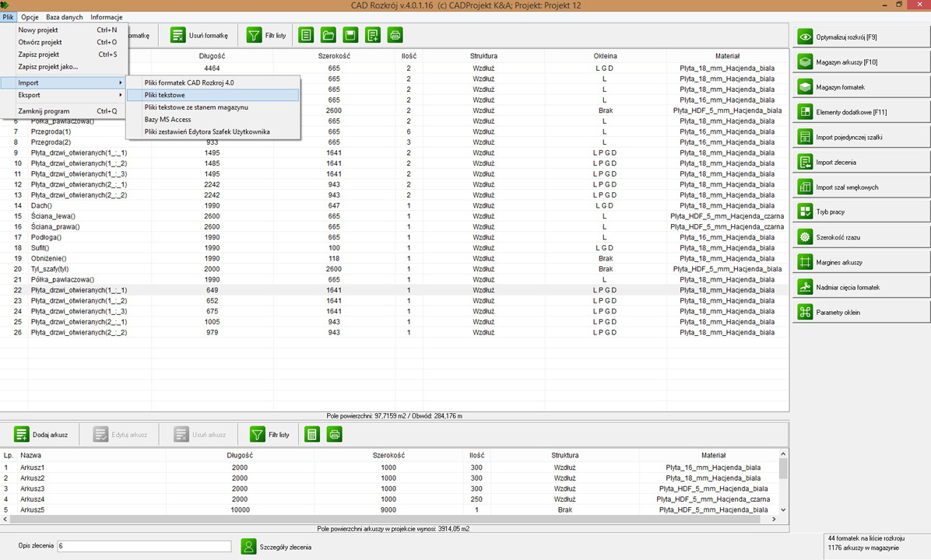Click the Dodaj arkusz button
The height and width of the screenshot is (560, 931).
pyautogui.click(x=42, y=434)
